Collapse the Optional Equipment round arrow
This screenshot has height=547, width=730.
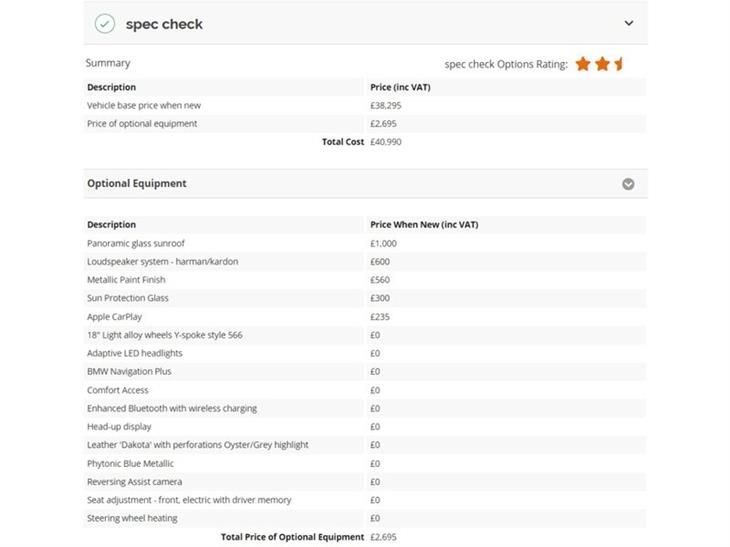pos(628,184)
